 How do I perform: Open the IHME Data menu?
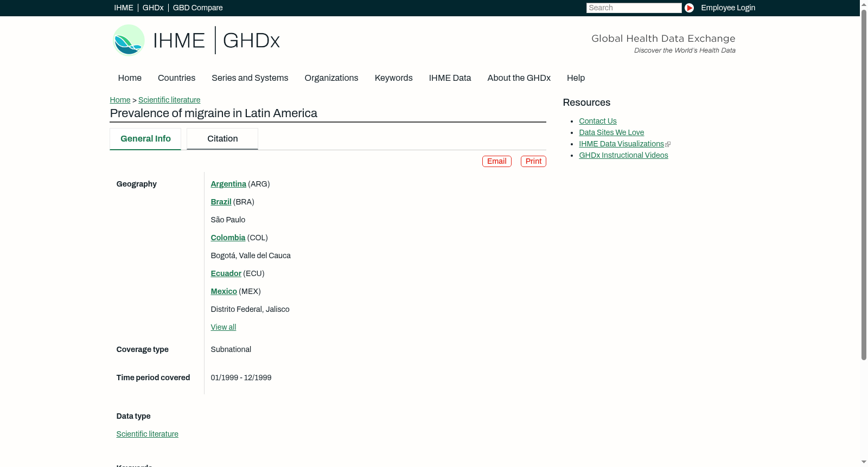pyautogui.click(x=450, y=78)
